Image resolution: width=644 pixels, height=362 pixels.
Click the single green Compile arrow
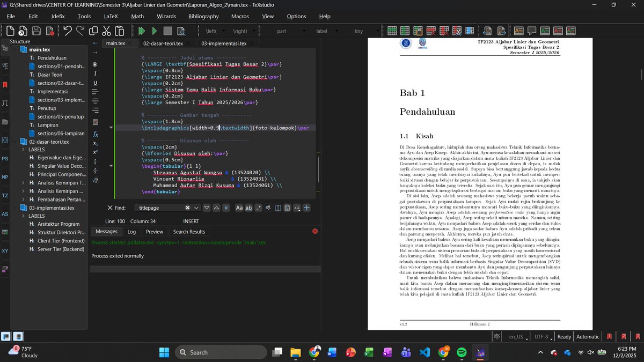click(155, 31)
